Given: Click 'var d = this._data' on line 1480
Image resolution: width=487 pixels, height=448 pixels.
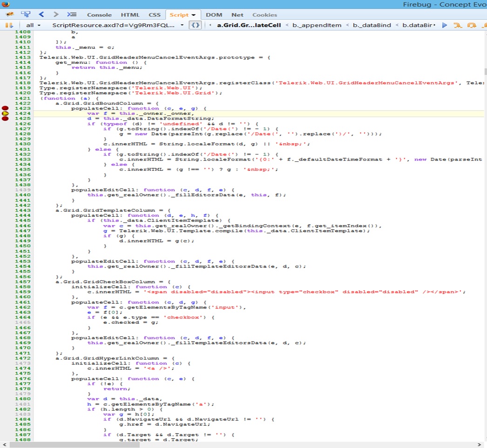Looking at the screenshot, I should coord(123,399).
